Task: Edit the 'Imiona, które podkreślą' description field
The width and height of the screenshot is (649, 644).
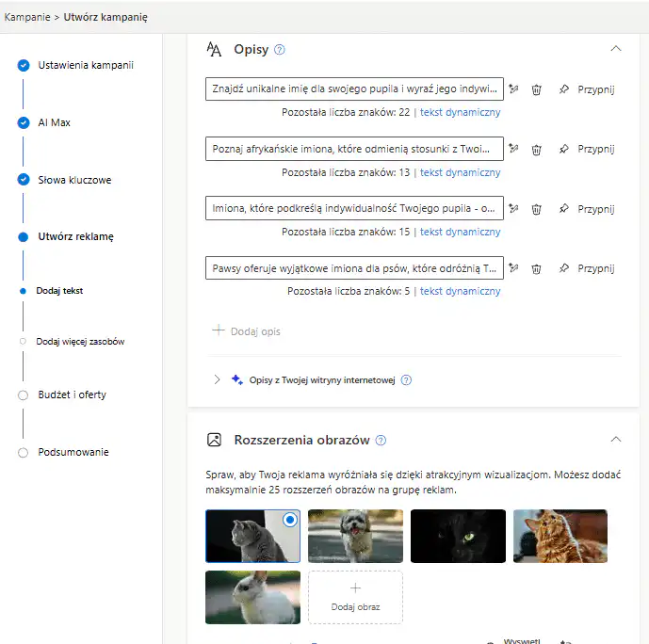Action: 354,208
